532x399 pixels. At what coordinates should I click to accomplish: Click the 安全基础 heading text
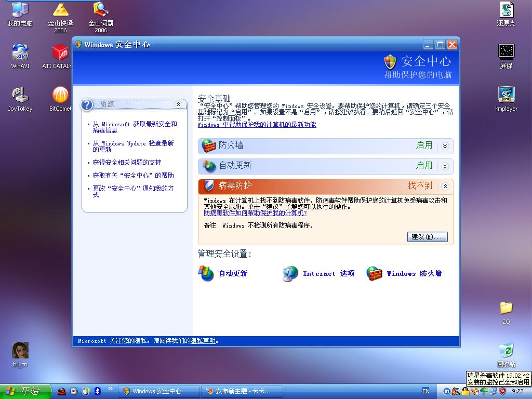214,99
